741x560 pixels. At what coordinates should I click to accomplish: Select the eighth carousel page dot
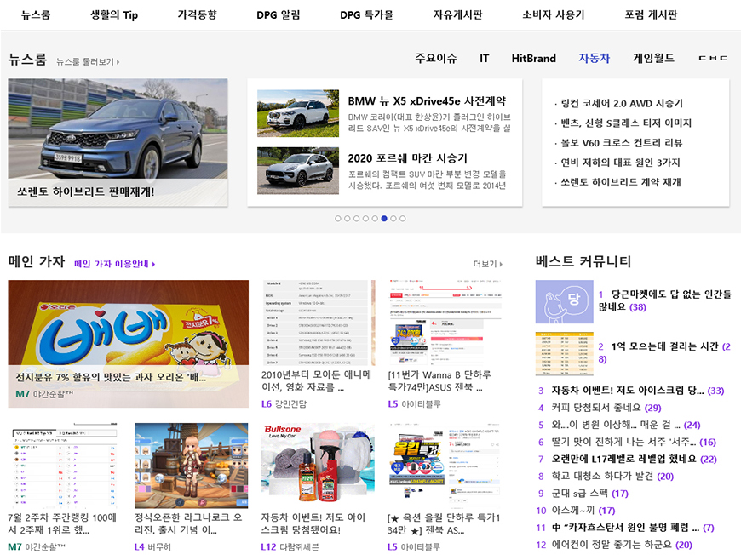(403, 219)
